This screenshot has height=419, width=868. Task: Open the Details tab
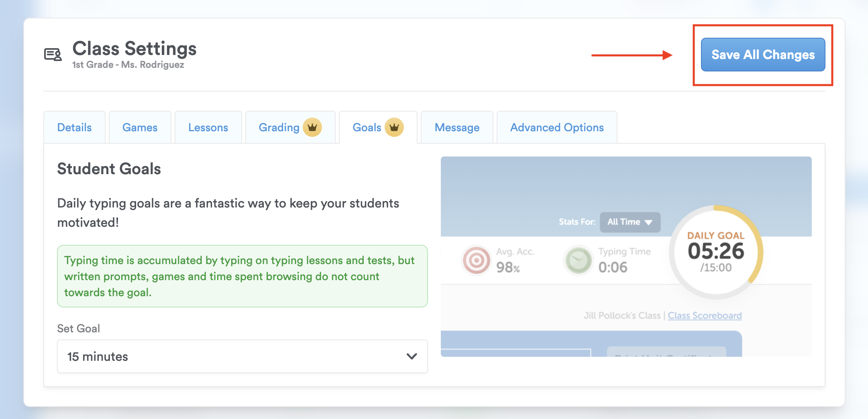click(74, 128)
